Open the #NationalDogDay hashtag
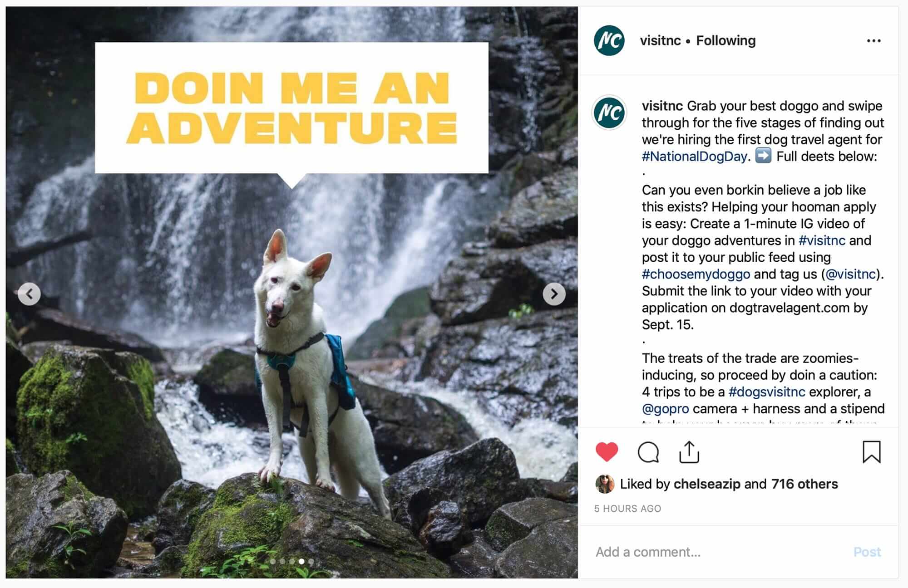 pyautogui.click(x=694, y=157)
